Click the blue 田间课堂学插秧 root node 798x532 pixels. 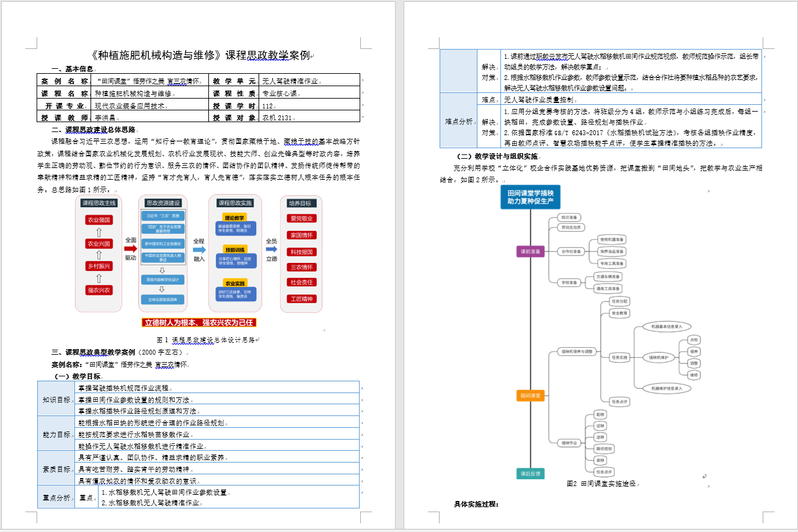(x=530, y=197)
